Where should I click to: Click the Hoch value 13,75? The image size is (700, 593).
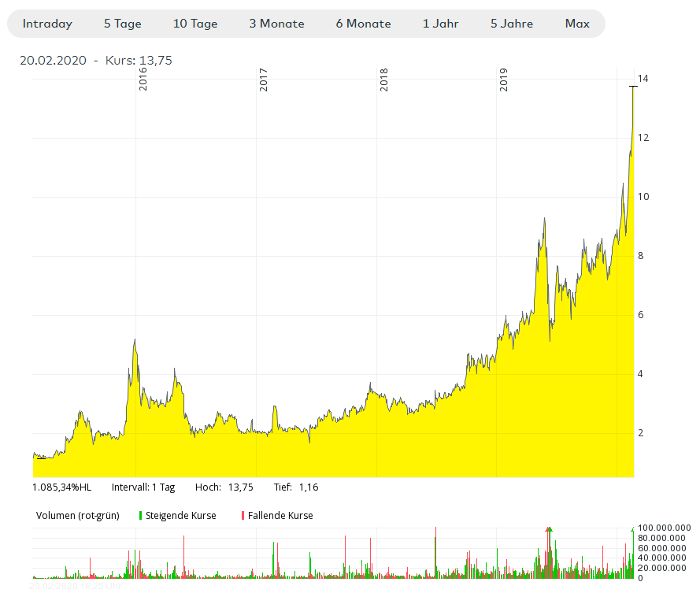tap(243, 487)
